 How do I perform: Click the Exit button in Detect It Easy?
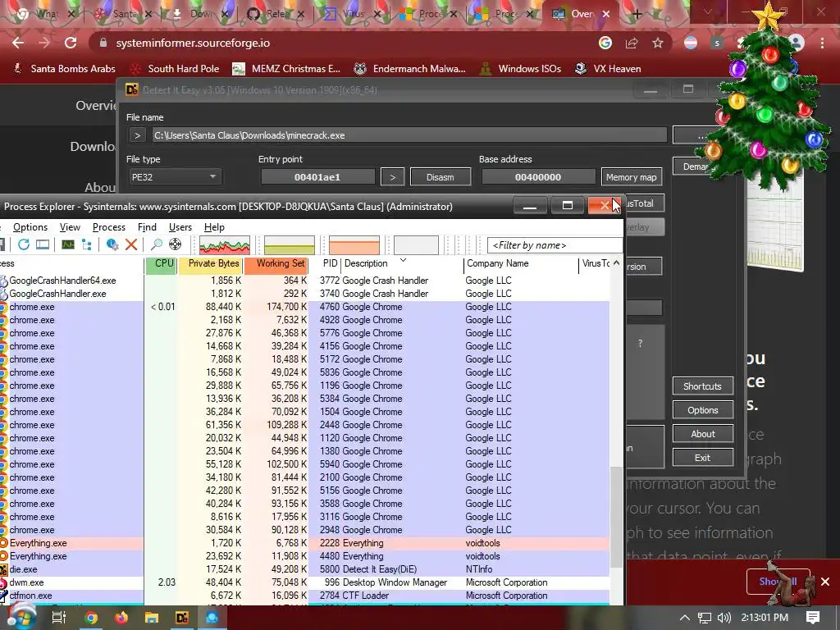coord(702,458)
